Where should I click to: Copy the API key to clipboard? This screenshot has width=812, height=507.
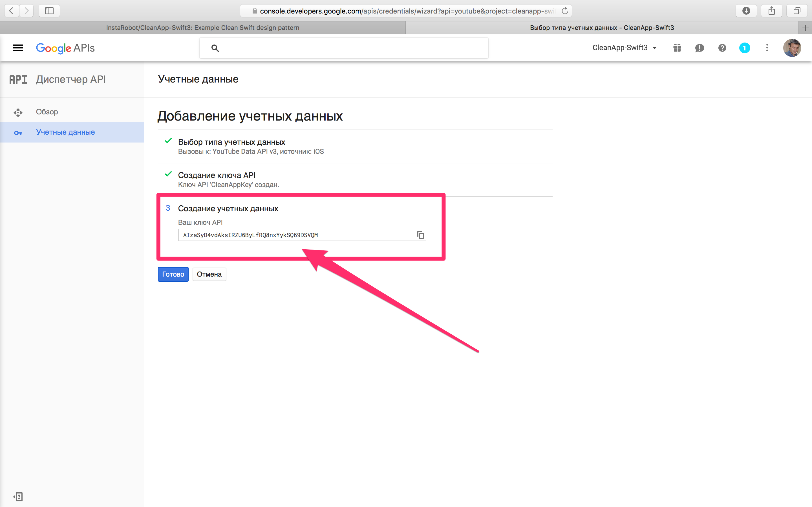(x=420, y=235)
